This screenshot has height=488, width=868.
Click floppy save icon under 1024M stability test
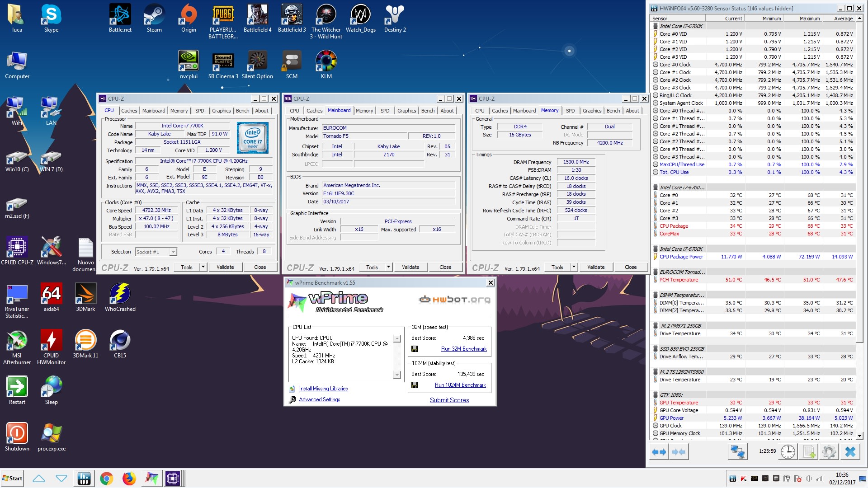click(x=415, y=385)
